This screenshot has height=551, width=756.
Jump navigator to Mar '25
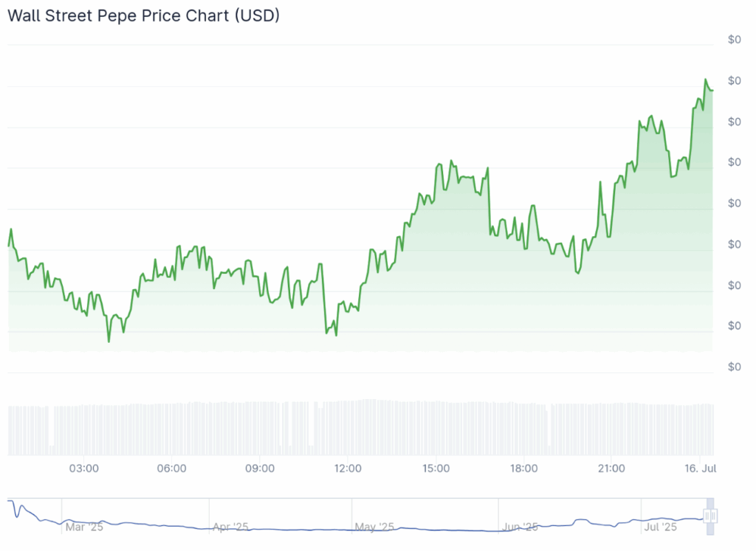click(85, 527)
